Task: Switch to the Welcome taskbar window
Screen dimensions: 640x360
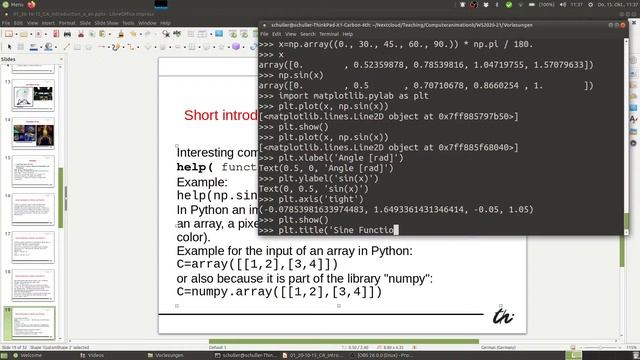Action: click(28, 356)
